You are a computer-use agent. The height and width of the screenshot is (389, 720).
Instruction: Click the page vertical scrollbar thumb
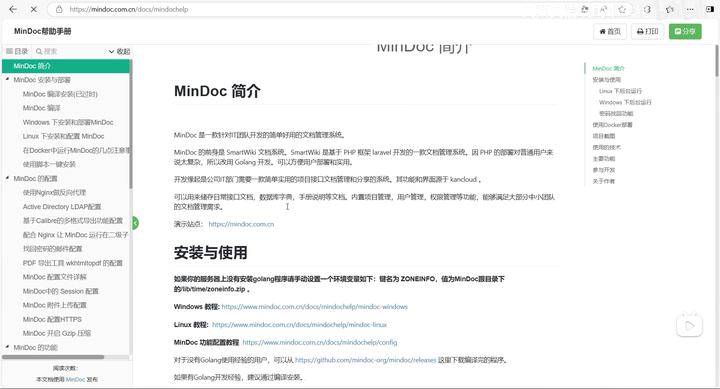tap(717, 61)
